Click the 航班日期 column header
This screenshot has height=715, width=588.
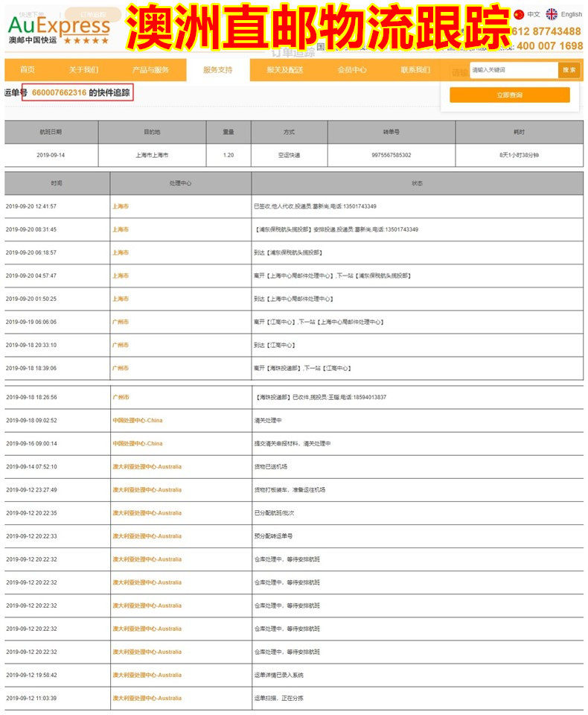tap(51, 132)
